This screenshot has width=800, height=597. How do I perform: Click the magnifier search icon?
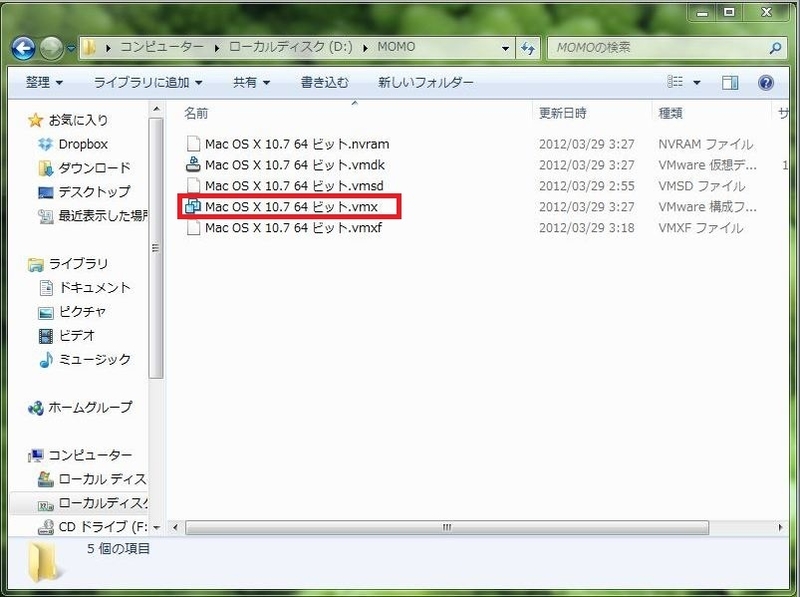(775, 48)
